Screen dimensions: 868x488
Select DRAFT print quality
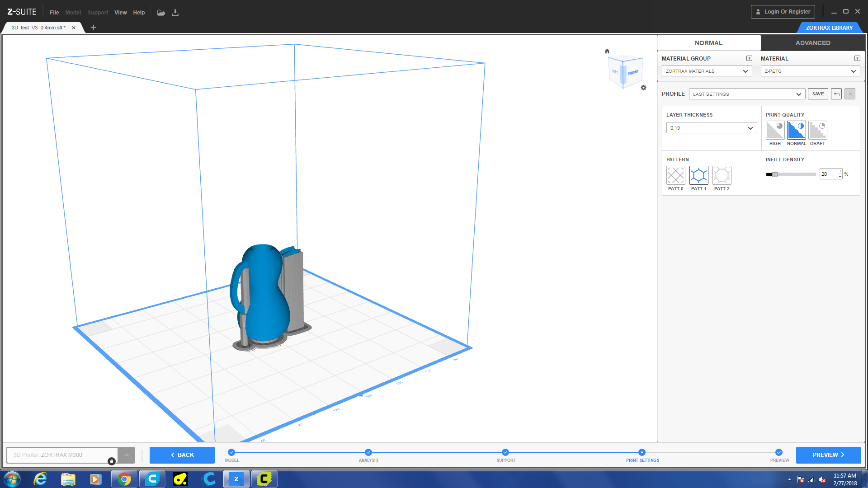[x=817, y=130]
